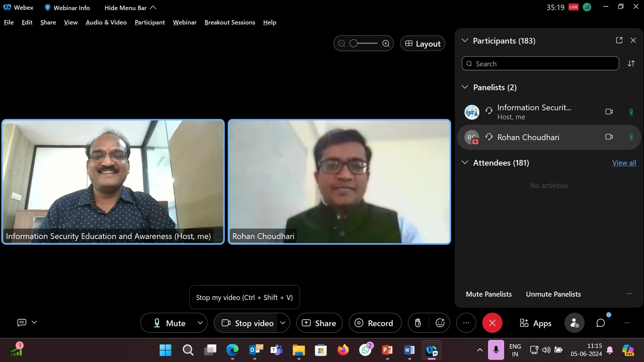The height and width of the screenshot is (362, 644).
Task: Open the Breakout Sessions menu
Action: point(230,22)
